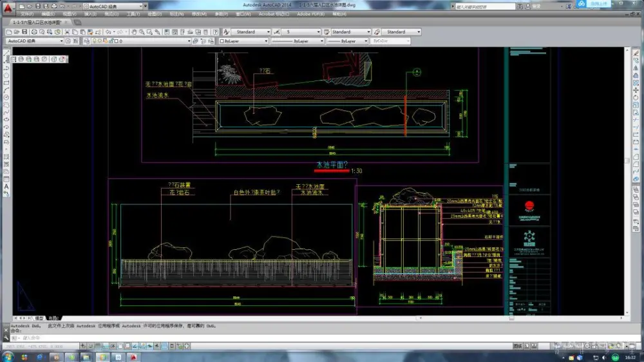Switch to the 模型 model tab

39,318
